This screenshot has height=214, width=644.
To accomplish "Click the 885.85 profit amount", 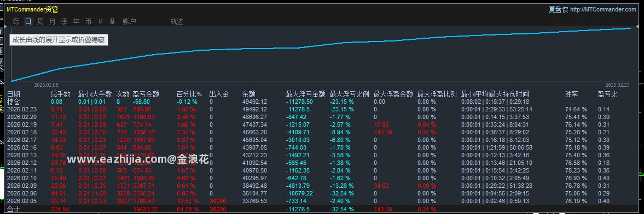I will [142, 110].
